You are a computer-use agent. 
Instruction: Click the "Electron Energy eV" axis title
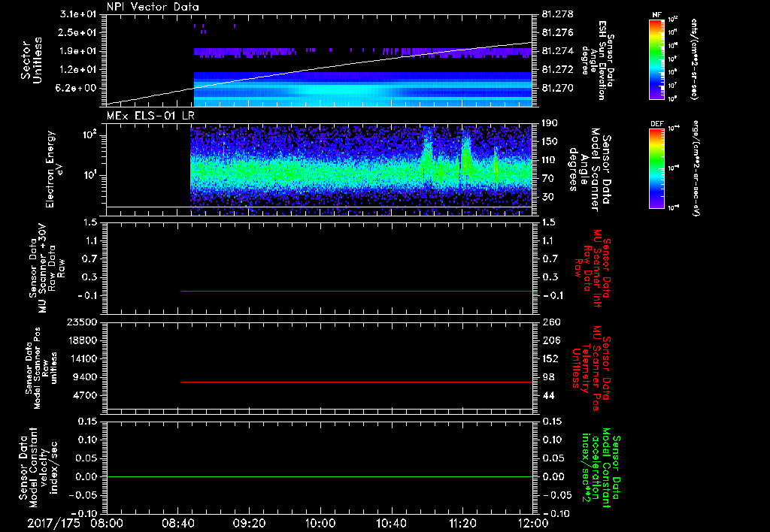click(x=56, y=169)
